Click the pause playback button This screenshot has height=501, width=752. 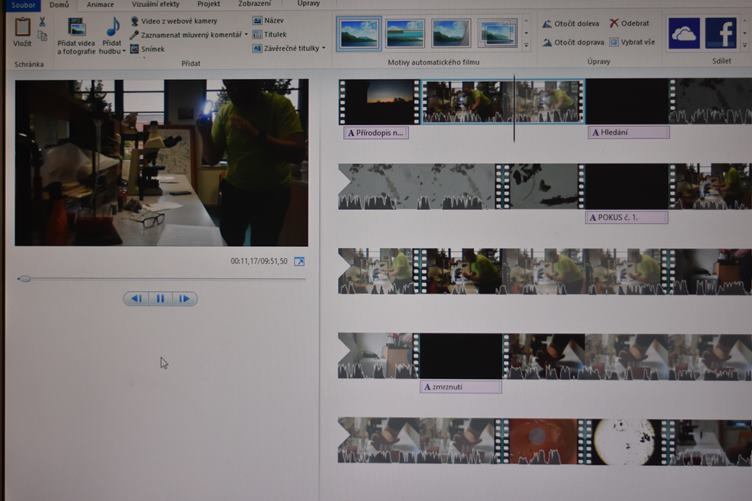click(160, 299)
